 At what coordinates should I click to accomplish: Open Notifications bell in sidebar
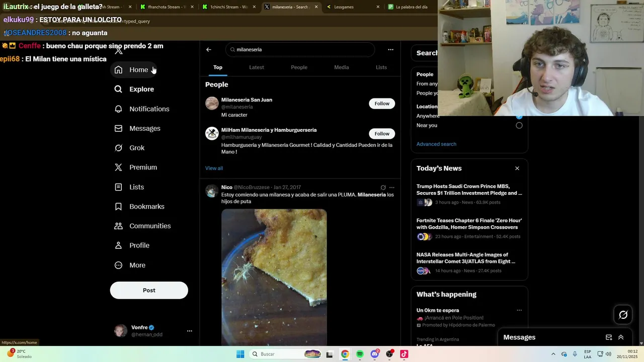coord(118,109)
